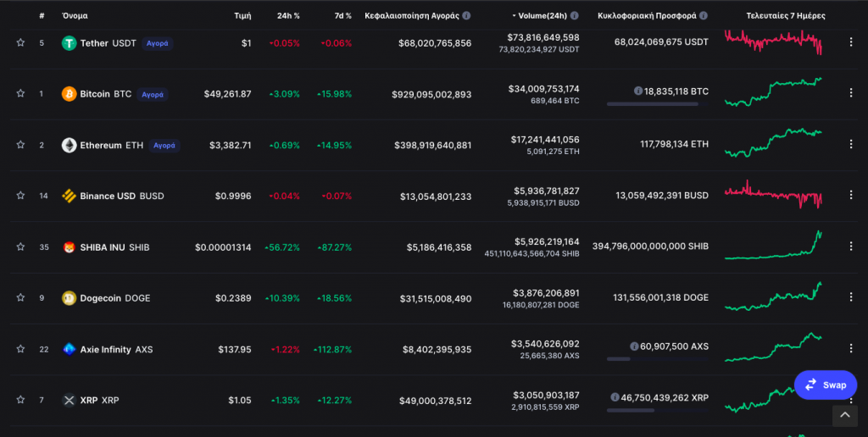The height and width of the screenshot is (437, 868).
Task: Star SHIBA INU for the watchlist
Action: point(20,246)
